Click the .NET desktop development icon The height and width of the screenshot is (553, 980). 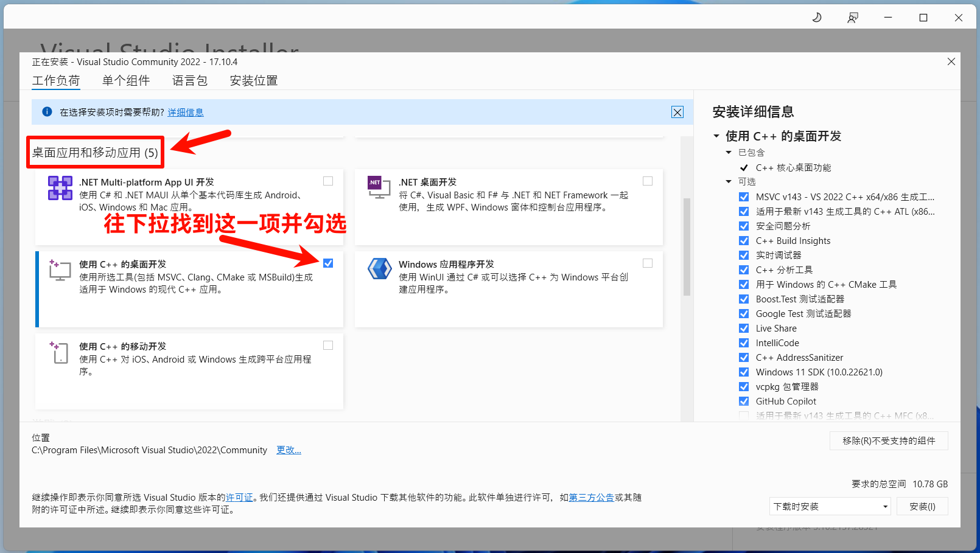point(379,187)
